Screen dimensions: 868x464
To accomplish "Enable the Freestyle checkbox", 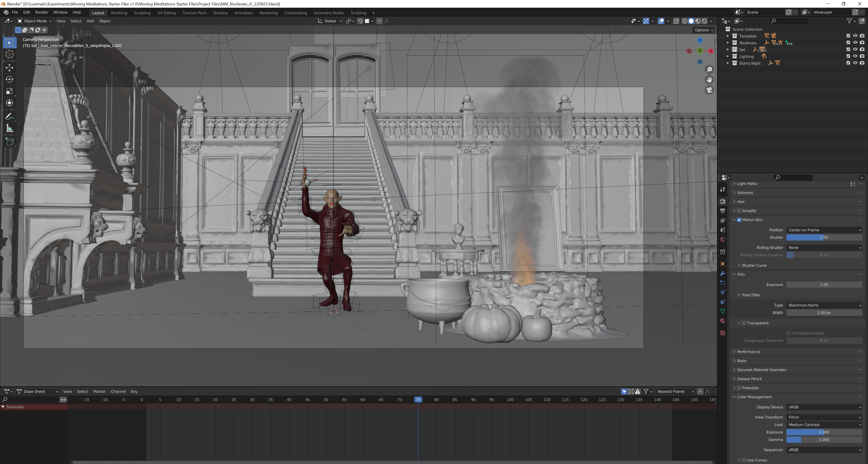I will [739, 388].
